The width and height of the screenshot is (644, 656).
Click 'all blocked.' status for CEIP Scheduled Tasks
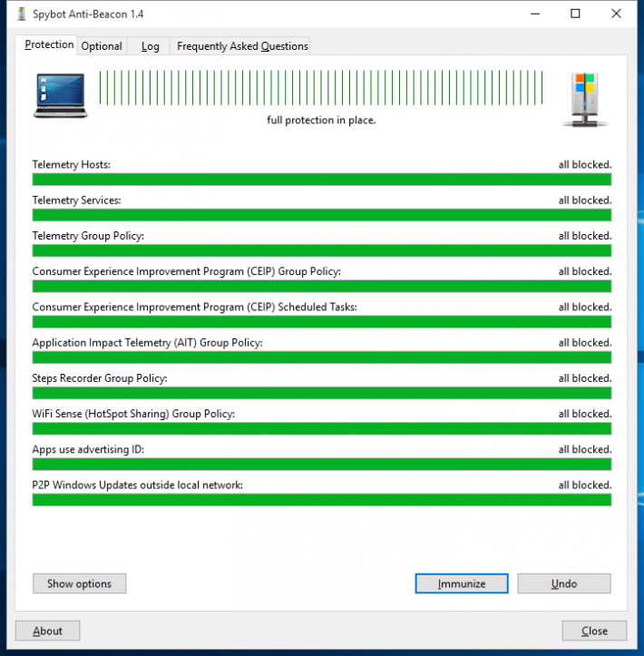click(585, 307)
